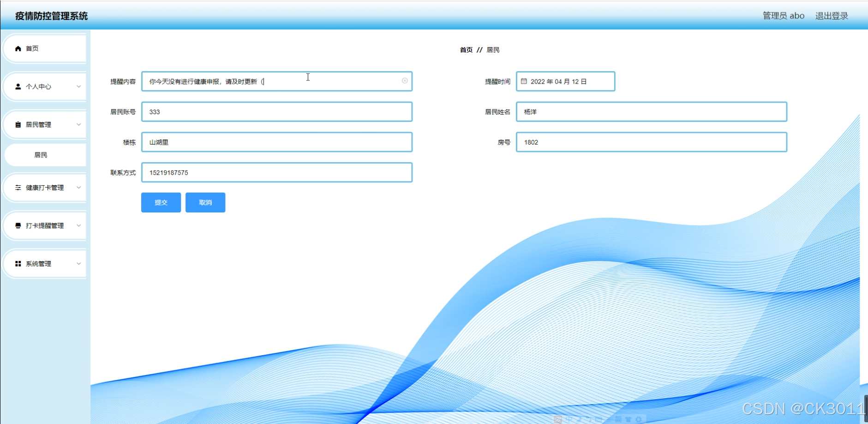Click 居民 in the breadcrumb
The width and height of the screenshot is (868, 424).
[493, 50]
